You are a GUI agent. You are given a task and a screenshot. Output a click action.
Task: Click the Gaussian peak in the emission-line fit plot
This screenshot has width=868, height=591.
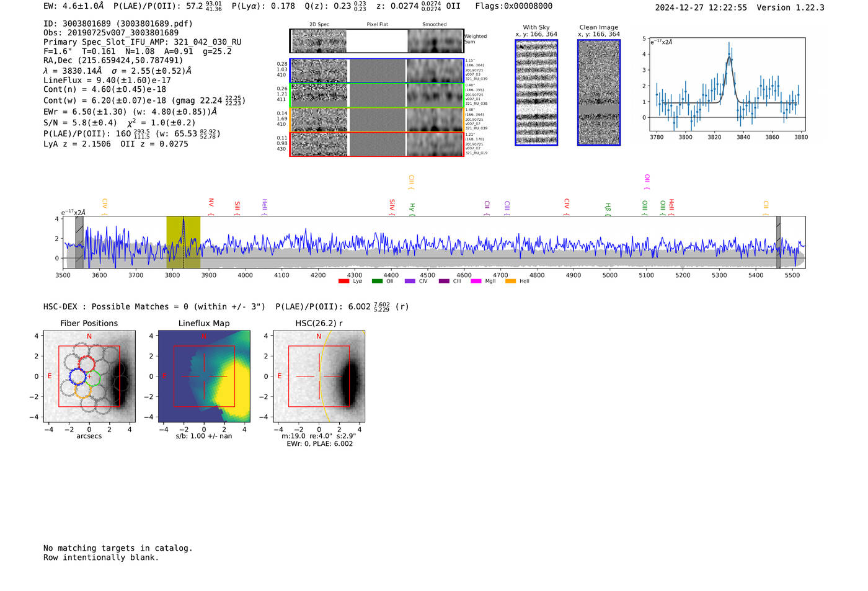coord(729,58)
